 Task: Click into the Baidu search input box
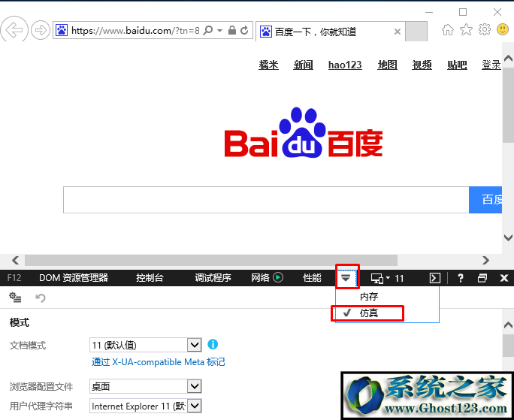click(266, 200)
